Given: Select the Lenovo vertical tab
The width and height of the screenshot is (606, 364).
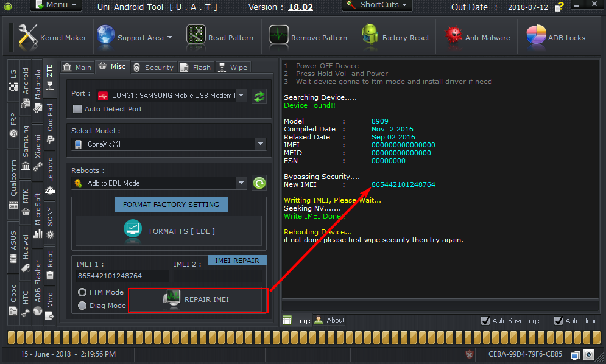Looking at the screenshot, I should click(x=50, y=176).
